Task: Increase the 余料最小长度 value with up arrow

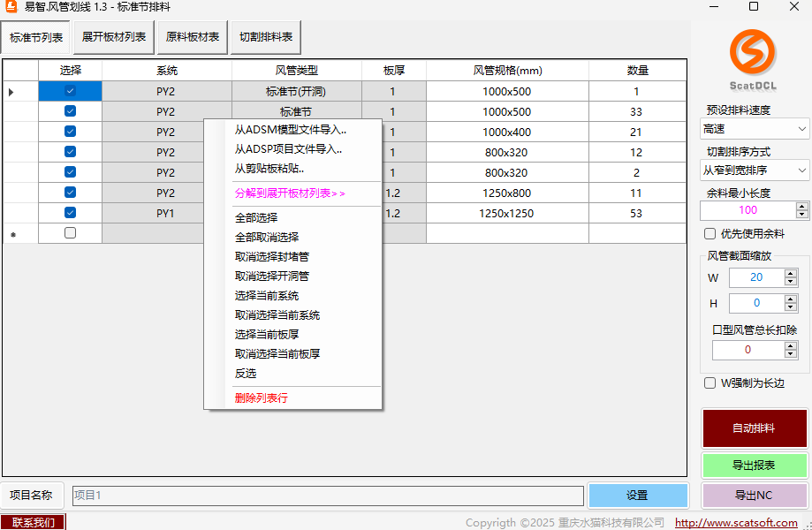Action: pos(801,206)
